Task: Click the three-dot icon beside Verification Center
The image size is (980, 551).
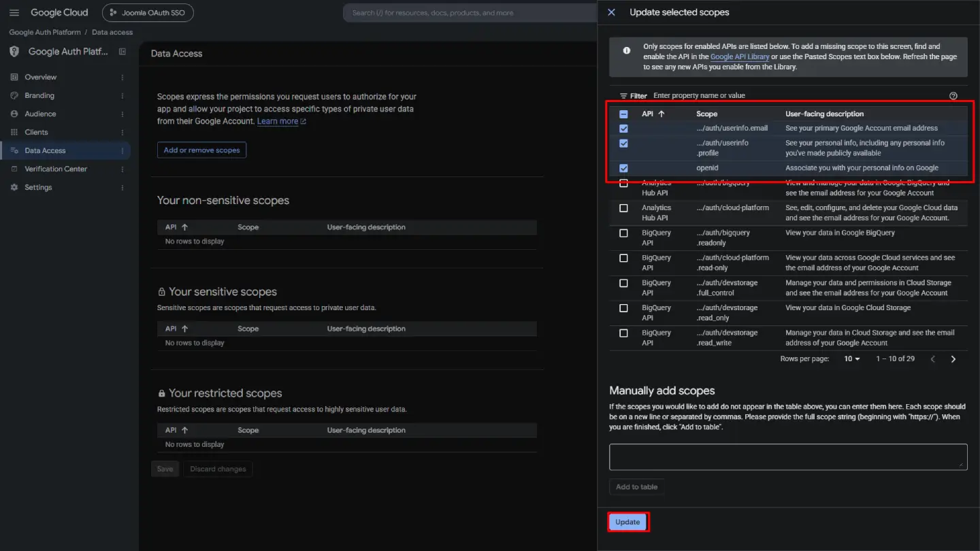Action: (x=122, y=169)
